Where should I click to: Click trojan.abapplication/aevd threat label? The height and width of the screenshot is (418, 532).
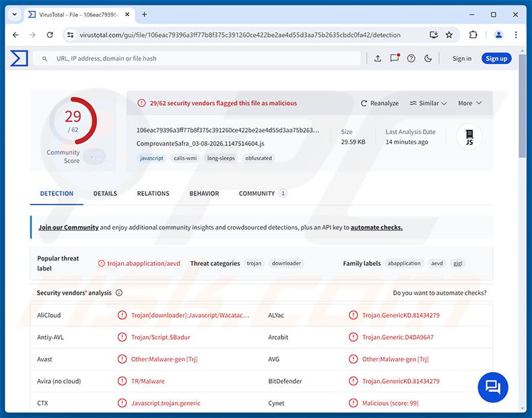tap(144, 263)
